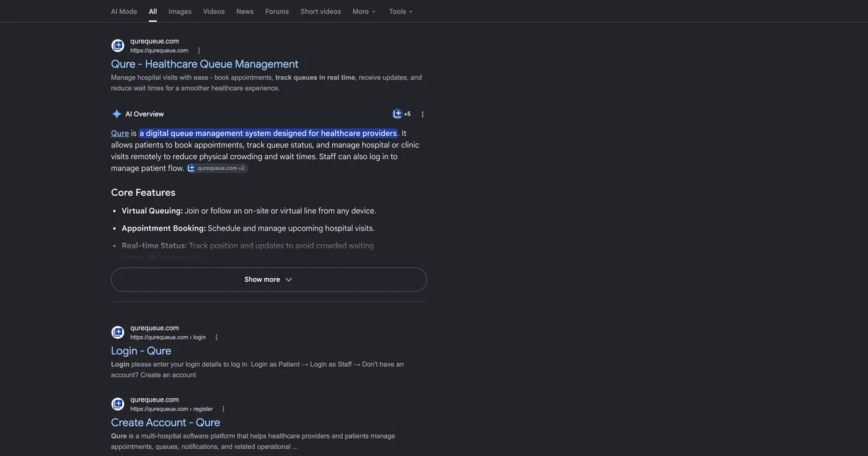This screenshot has width=868, height=456.
Task: Click the Qure favicon beside the first result
Action: click(x=118, y=46)
